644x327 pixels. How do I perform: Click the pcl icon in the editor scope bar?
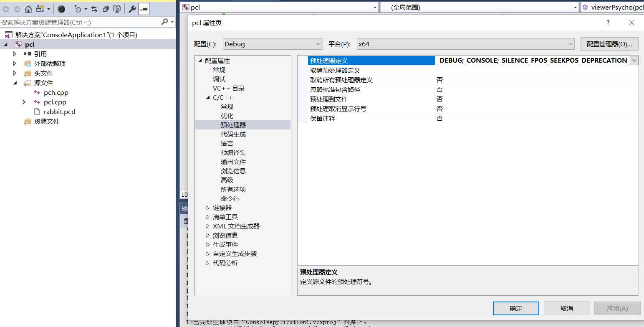[186, 7]
